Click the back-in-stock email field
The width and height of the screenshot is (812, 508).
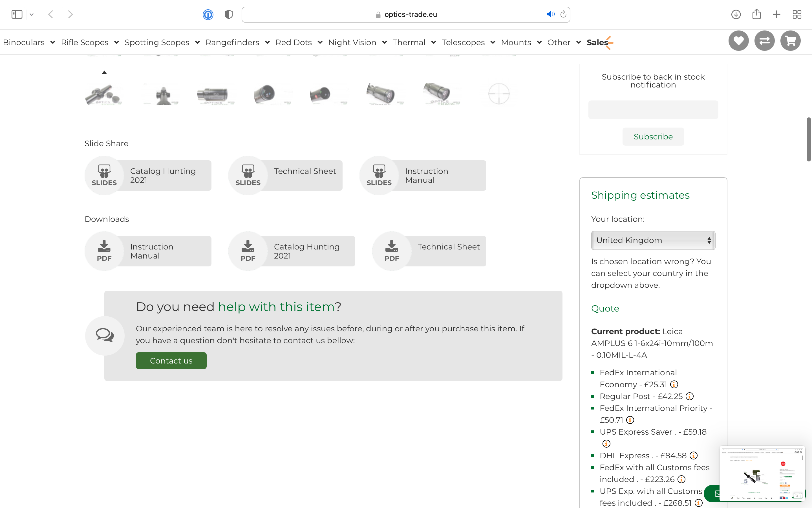(x=653, y=110)
